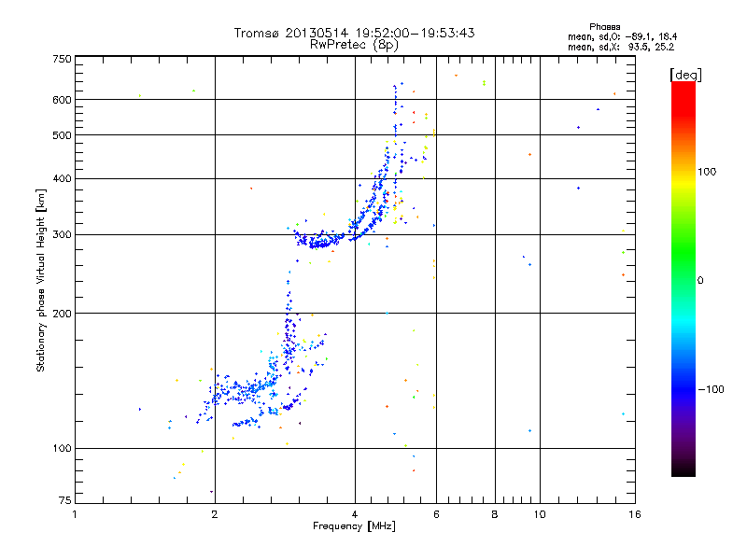Click the height axis tick '500'

(x=62, y=134)
